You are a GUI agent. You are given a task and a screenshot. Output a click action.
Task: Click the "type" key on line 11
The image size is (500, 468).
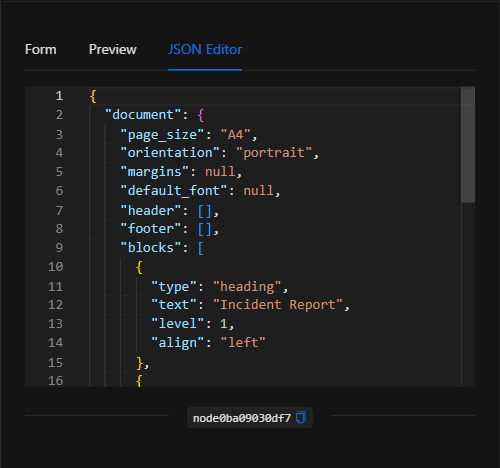174,287
